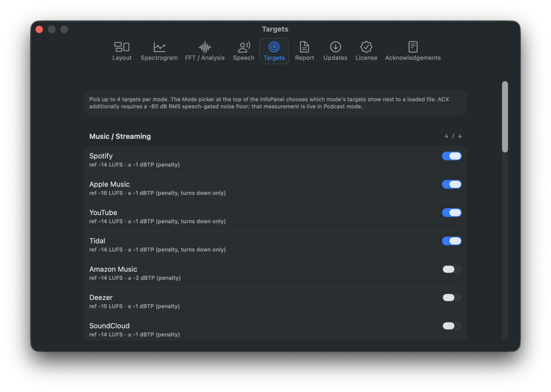Click the SoundCloud target label
The height and width of the screenshot is (392, 551).
point(109,326)
